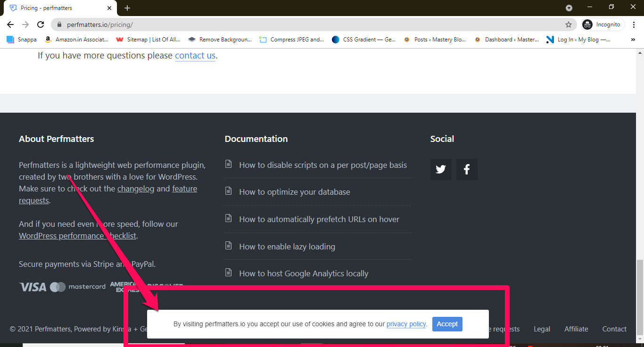Click the page's vertical scrollbar thumb

tap(640, 298)
